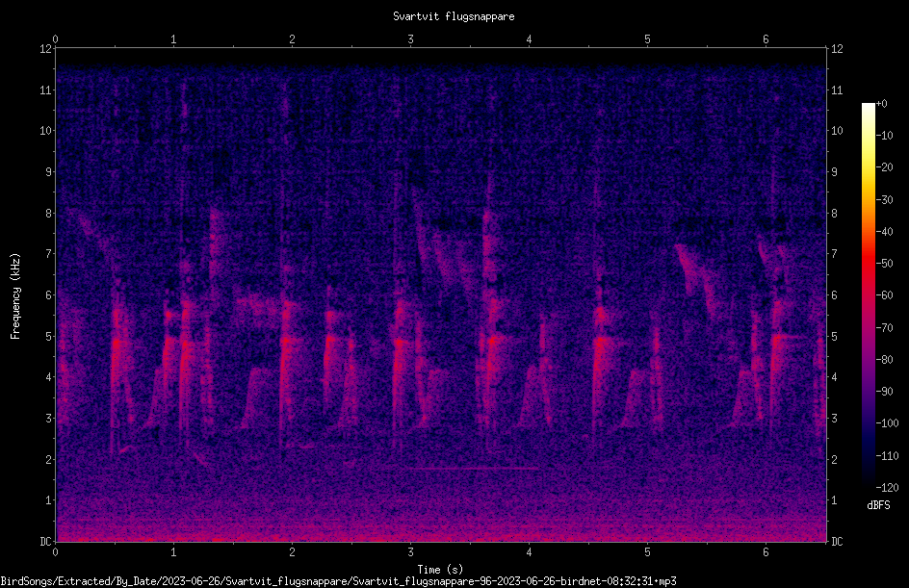Click the "-50" colorbar label
This screenshot has height=588, width=909.
click(x=884, y=264)
